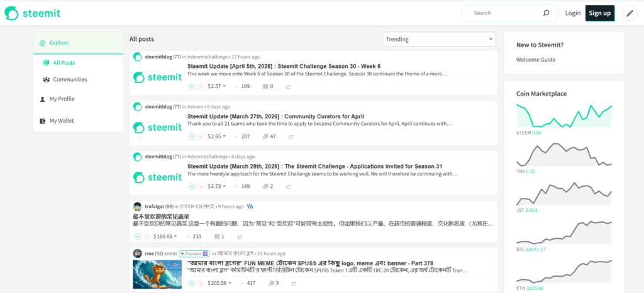Click the BTC 69141.17 price label
Screen dimensions: 644x293
point(530,250)
